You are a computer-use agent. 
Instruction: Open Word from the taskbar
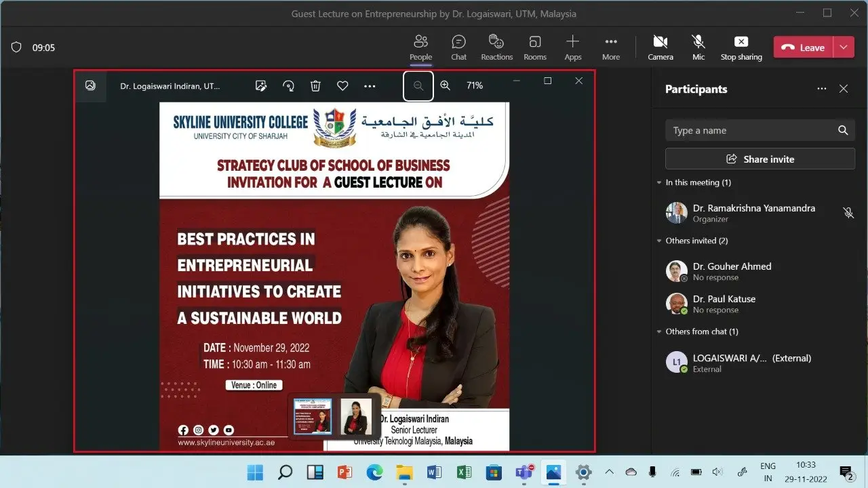coord(435,472)
